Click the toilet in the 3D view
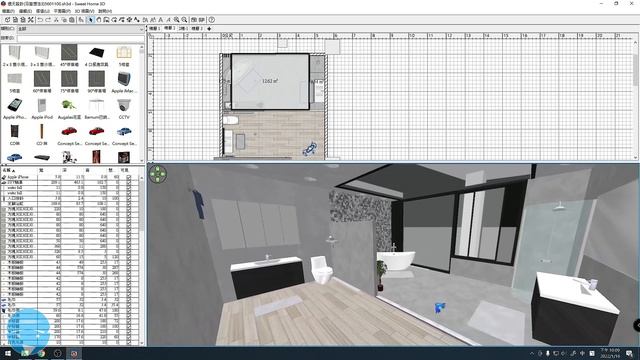640x360 pixels. point(322,269)
